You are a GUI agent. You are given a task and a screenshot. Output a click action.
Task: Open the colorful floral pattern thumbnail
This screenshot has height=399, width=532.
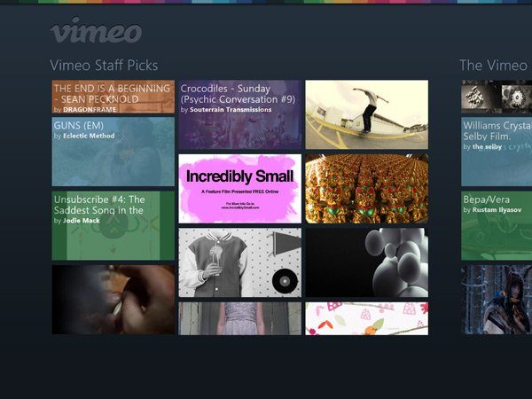(x=367, y=318)
